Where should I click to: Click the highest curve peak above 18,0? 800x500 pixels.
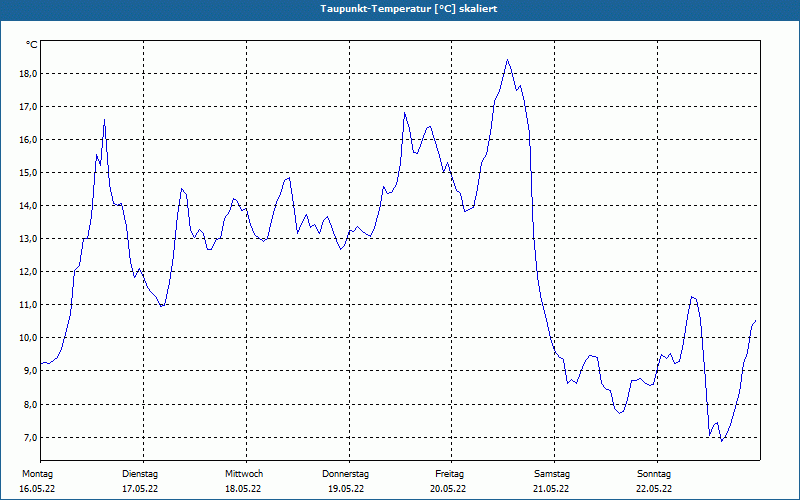[507, 60]
